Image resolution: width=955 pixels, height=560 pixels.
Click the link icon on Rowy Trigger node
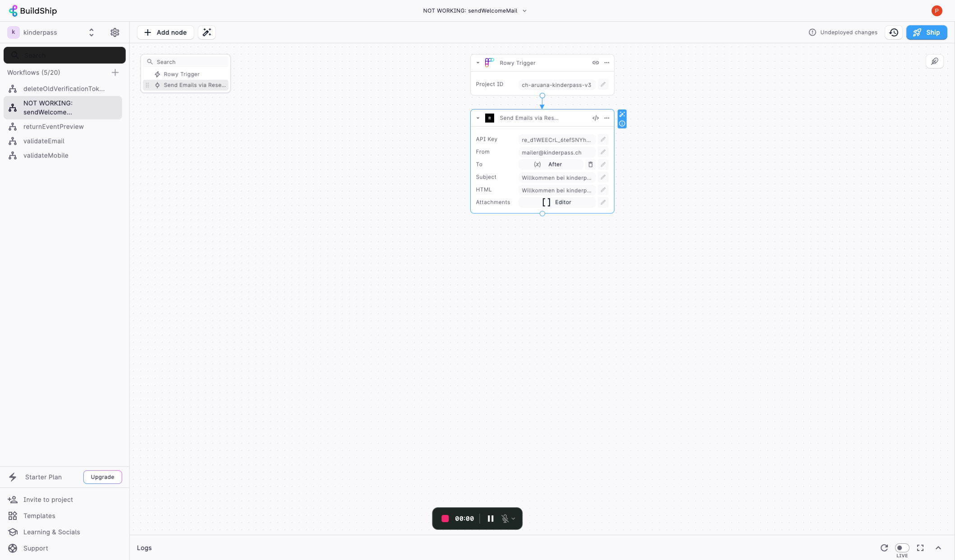595,63
